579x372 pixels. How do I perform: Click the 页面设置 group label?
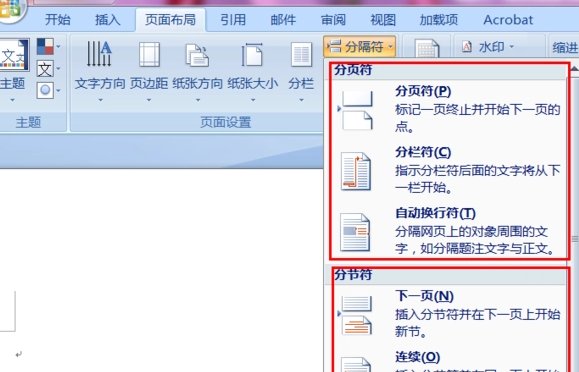226,122
